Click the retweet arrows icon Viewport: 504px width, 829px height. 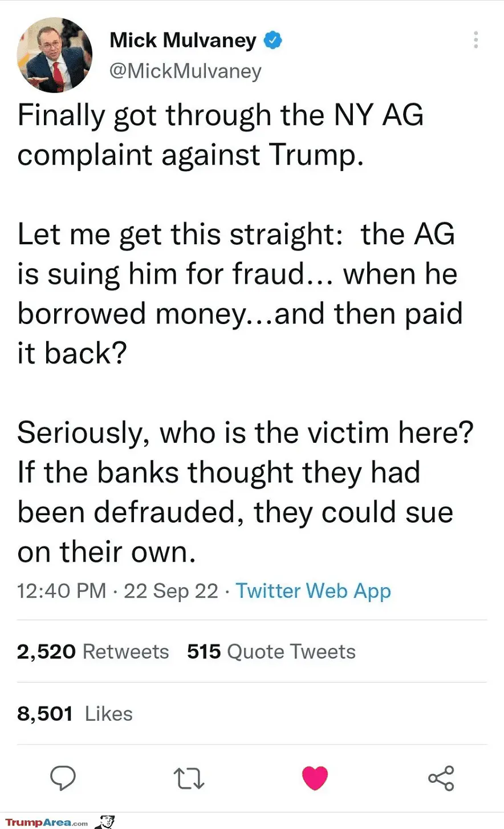(189, 778)
